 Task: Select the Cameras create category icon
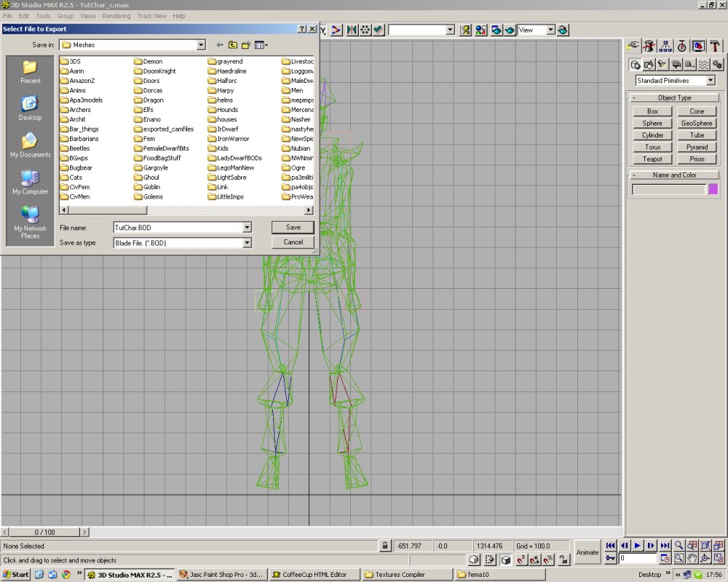(x=676, y=65)
